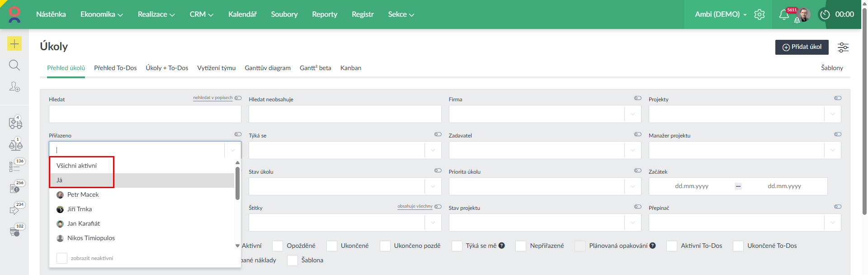The width and height of the screenshot is (868, 275).
Task: Open the Reporty menu item
Action: (x=324, y=14)
